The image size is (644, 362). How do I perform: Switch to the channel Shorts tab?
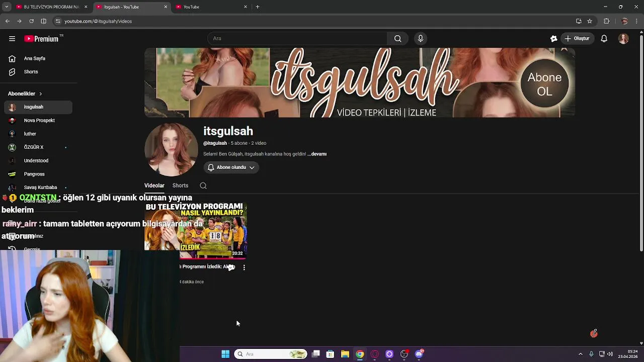coord(180,186)
